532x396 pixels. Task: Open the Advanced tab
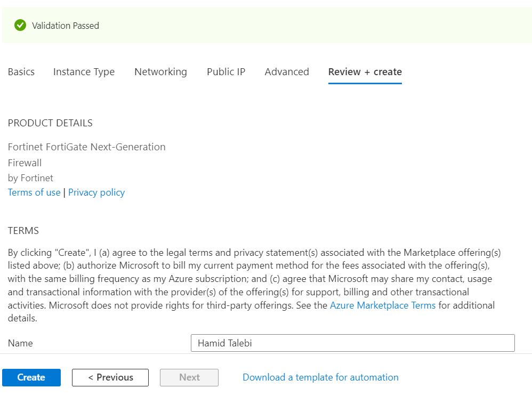(x=287, y=72)
